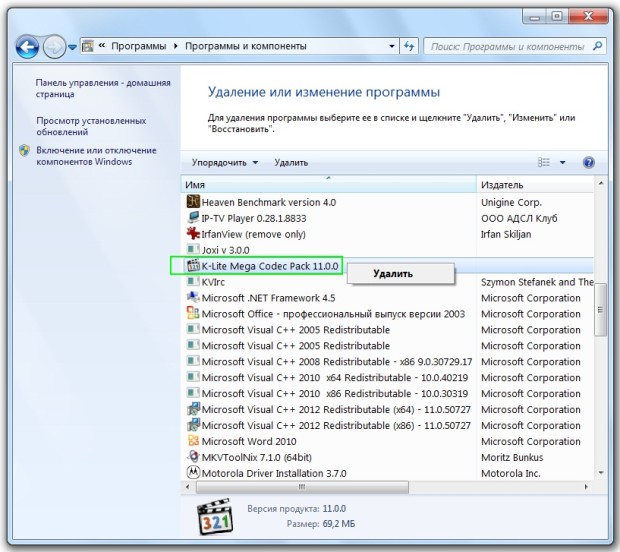The width and height of the screenshot is (620, 552).
Task: Click the Moritz Bunkus publisher cell
Action: (512, 457)
